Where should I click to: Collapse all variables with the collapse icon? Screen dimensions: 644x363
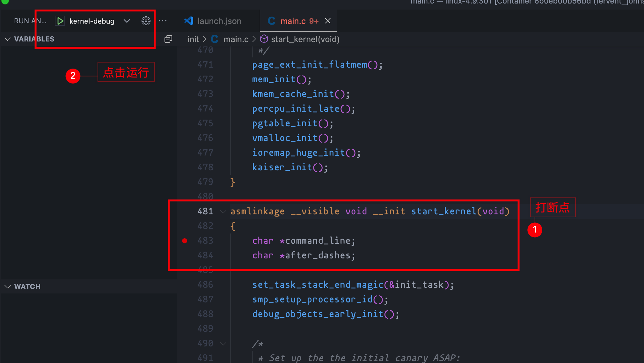pos(168,39)
